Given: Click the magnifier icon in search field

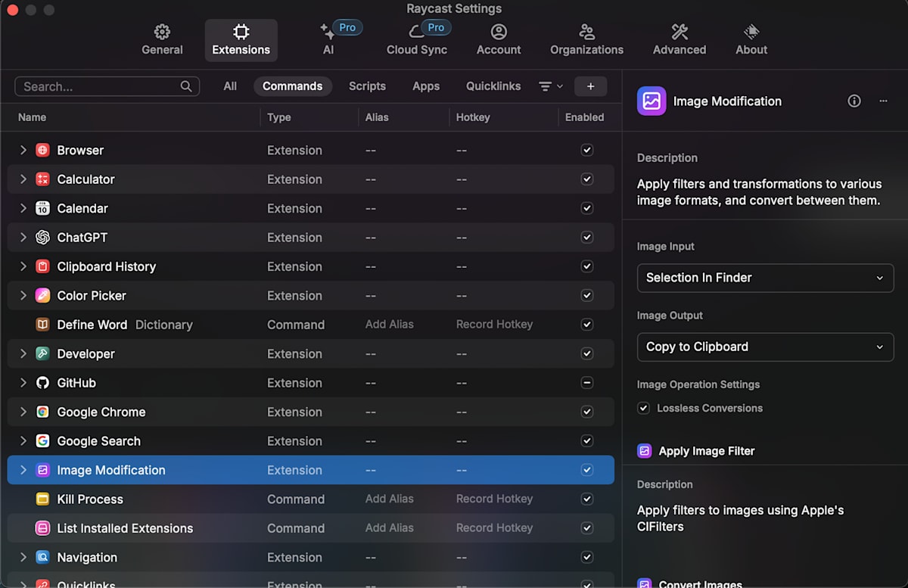Looking at the screenshot, I should pyautogui.click(x=186, y=86).
